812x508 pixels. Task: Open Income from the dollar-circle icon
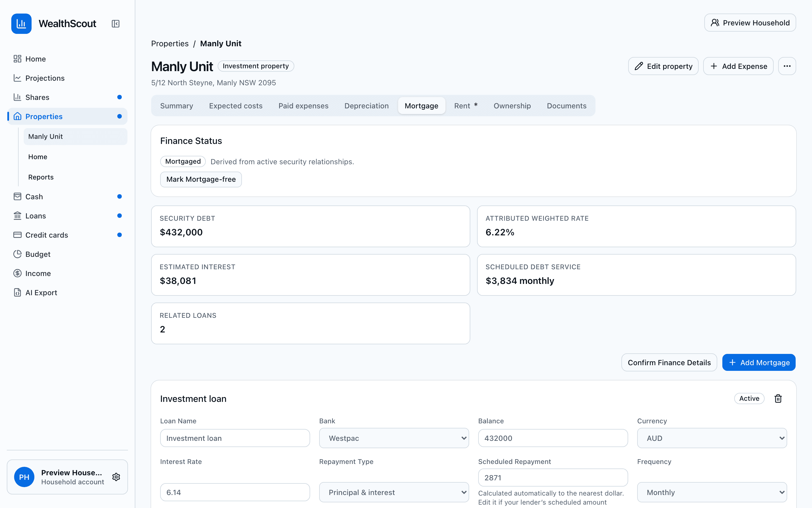coord(17,273)
